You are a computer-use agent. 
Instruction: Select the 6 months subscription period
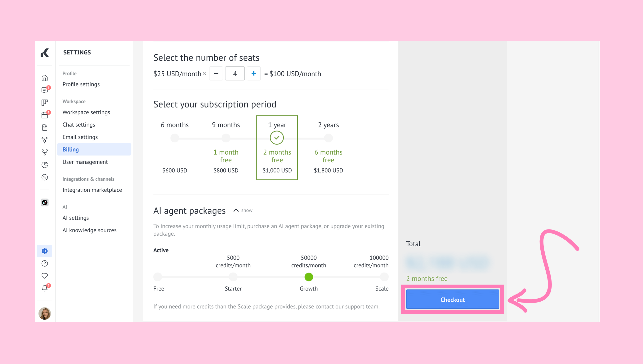174,138
